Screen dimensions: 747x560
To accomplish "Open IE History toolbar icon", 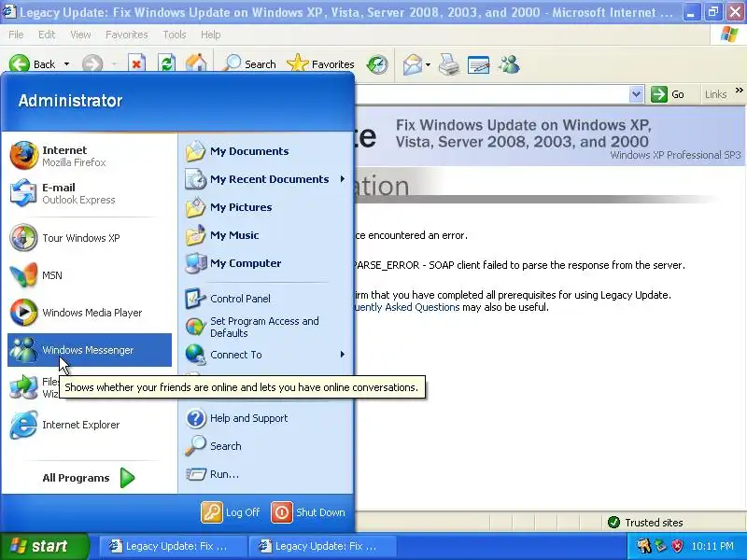I will coord(377,64).
